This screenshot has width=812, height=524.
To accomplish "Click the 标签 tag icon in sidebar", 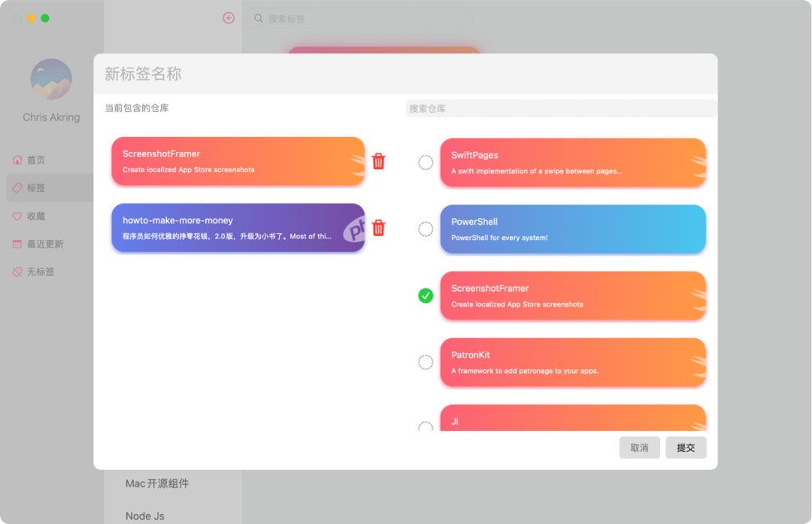I will click(17, 187).
